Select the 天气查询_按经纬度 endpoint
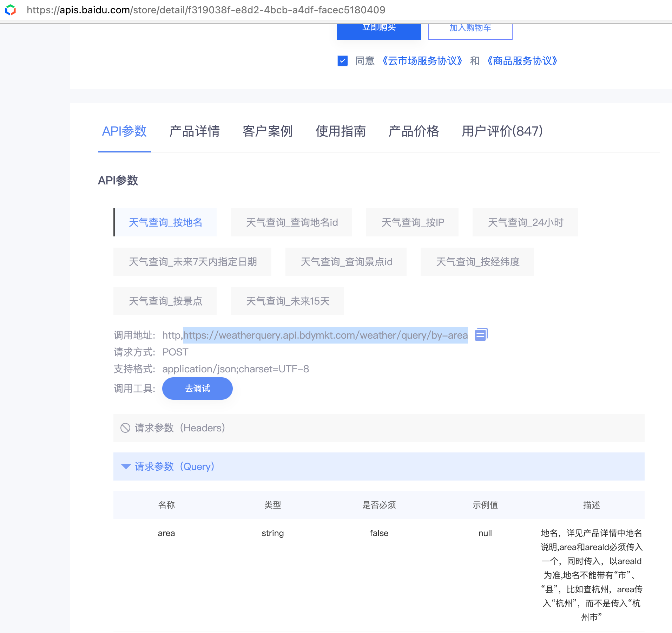 [477, 262]
